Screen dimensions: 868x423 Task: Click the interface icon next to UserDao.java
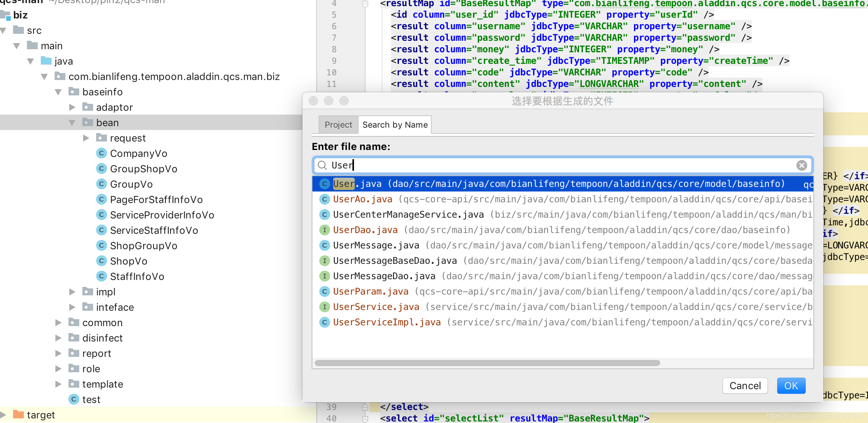tap(324, 230)
